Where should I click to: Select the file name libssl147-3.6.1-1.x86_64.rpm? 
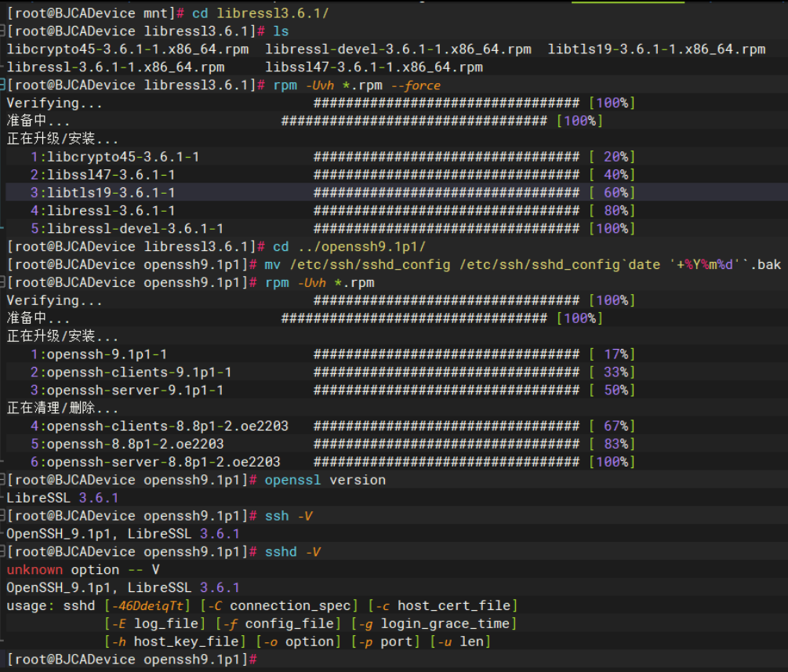374,67
